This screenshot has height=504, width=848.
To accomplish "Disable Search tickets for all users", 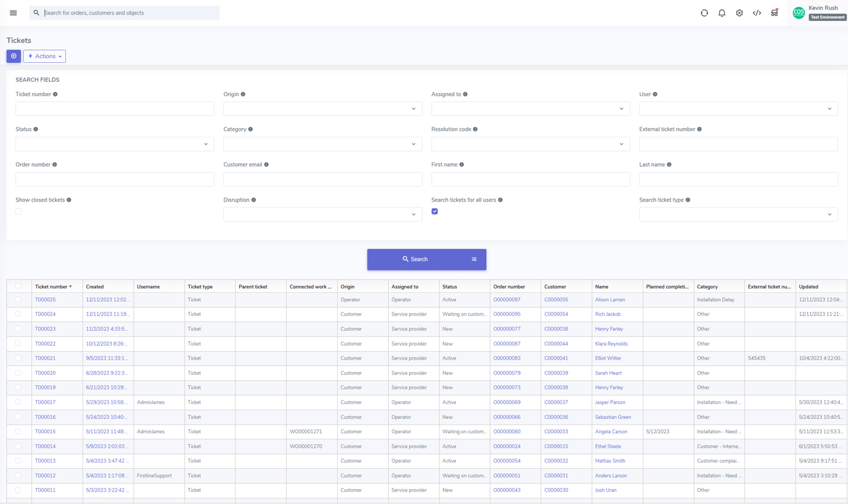I will pyautogui.click(x=434, y=211).
